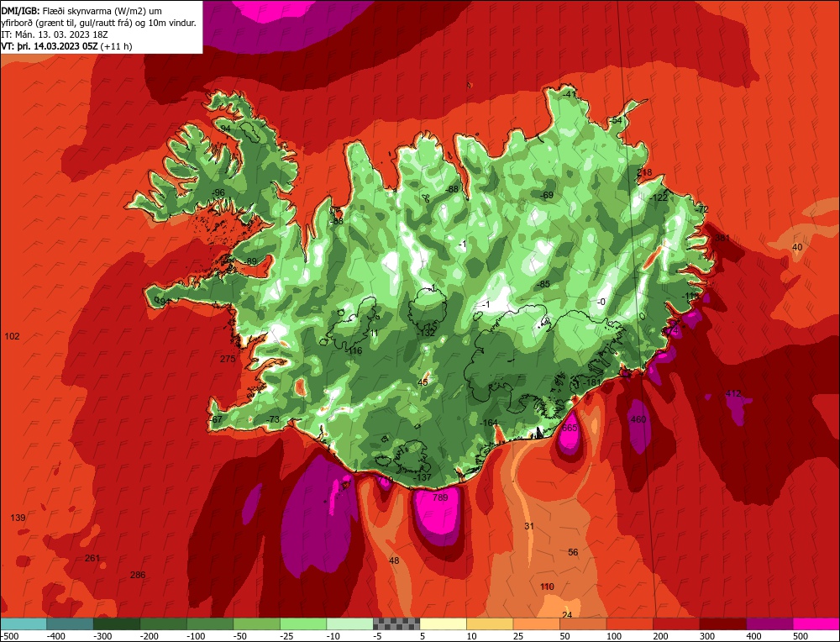The image size is (840, 642).
Task: Click the -89 value on Snæfellsnes side
Action: click(x=249, y=261)
